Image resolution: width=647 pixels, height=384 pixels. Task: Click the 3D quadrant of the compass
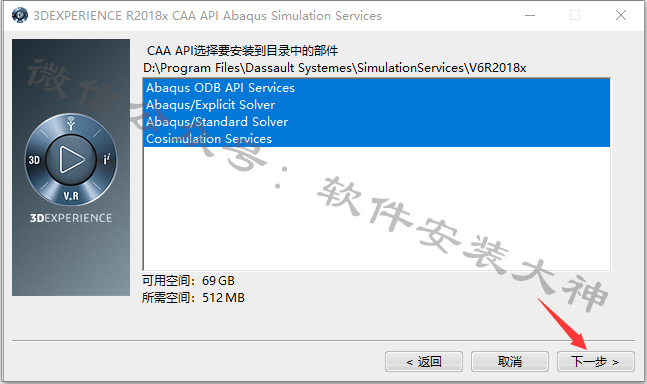34,160
